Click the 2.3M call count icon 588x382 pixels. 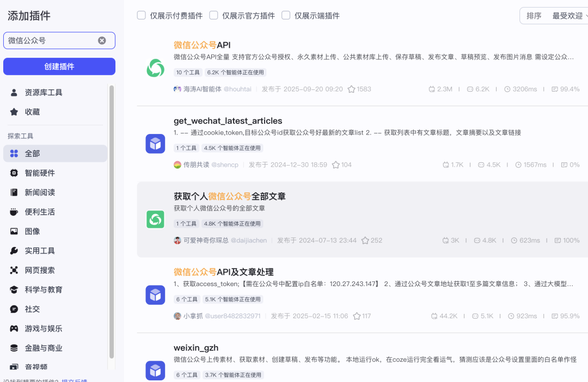(432, 89)
